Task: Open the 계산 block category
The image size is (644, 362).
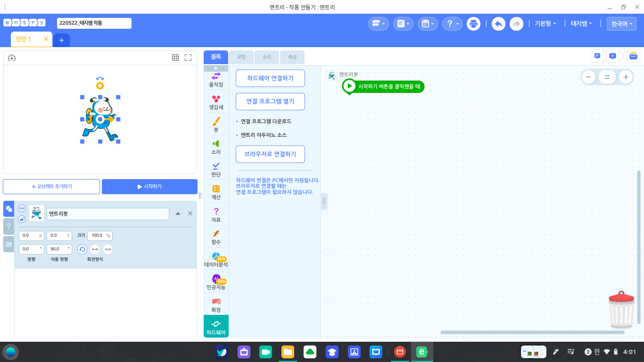Action: 216,192
